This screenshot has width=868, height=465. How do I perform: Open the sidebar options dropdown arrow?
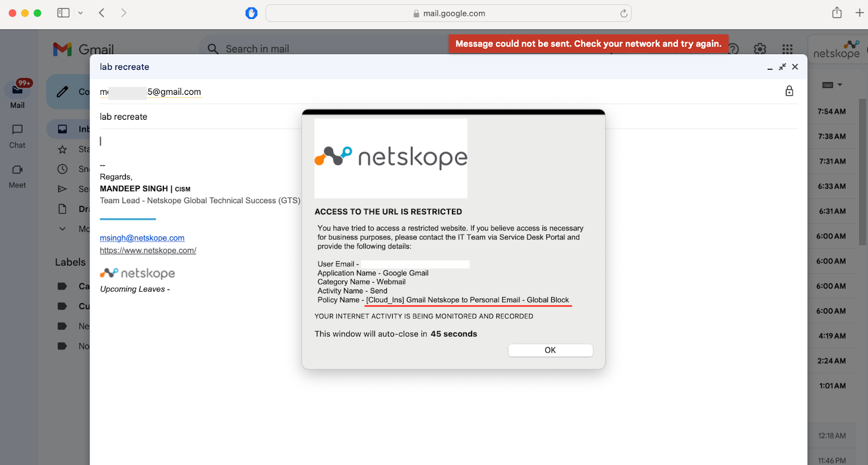point(80,13)
